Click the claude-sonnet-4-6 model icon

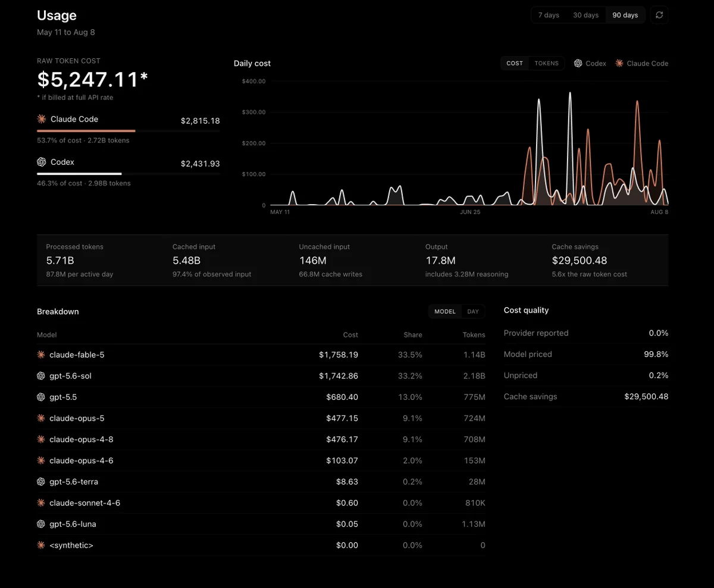pos(41,503)
